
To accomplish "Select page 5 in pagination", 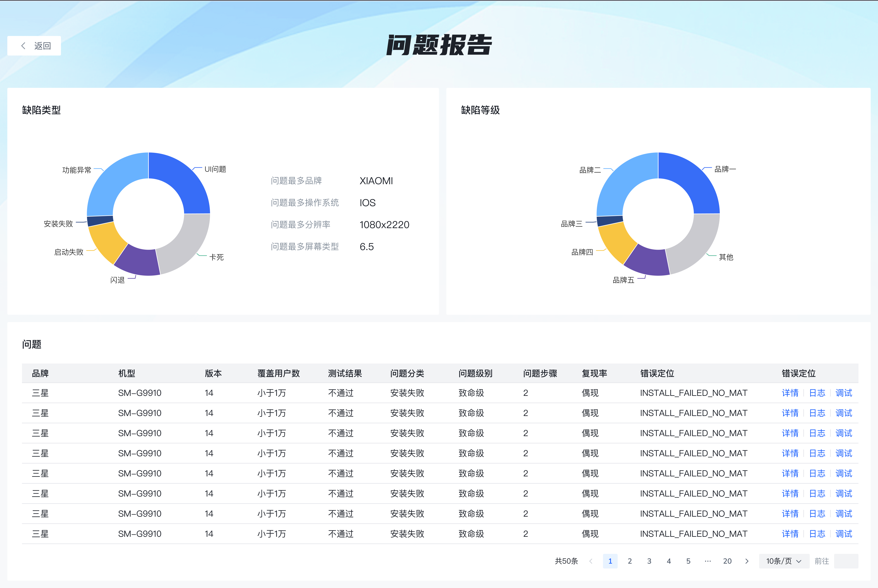I will click(x=688, y=561).
